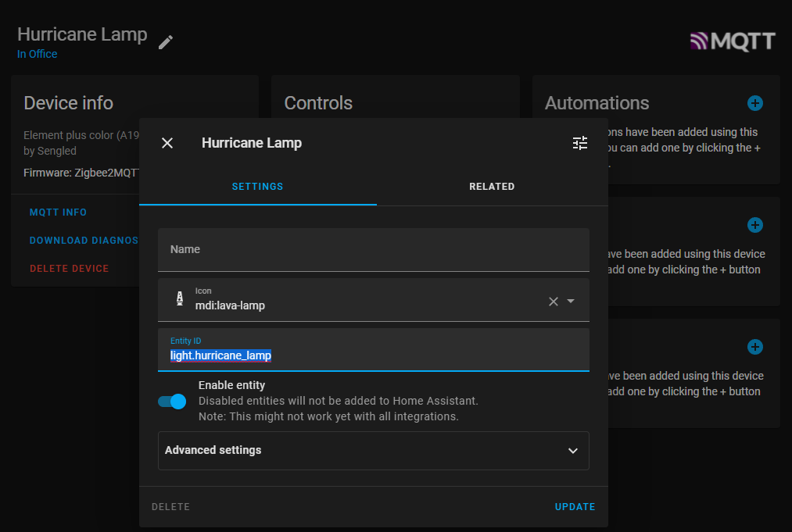Image resolution: width=792 pixels, height=532 pixels.
Task: Click the Entity ID text field
Action: coord(373,355)
